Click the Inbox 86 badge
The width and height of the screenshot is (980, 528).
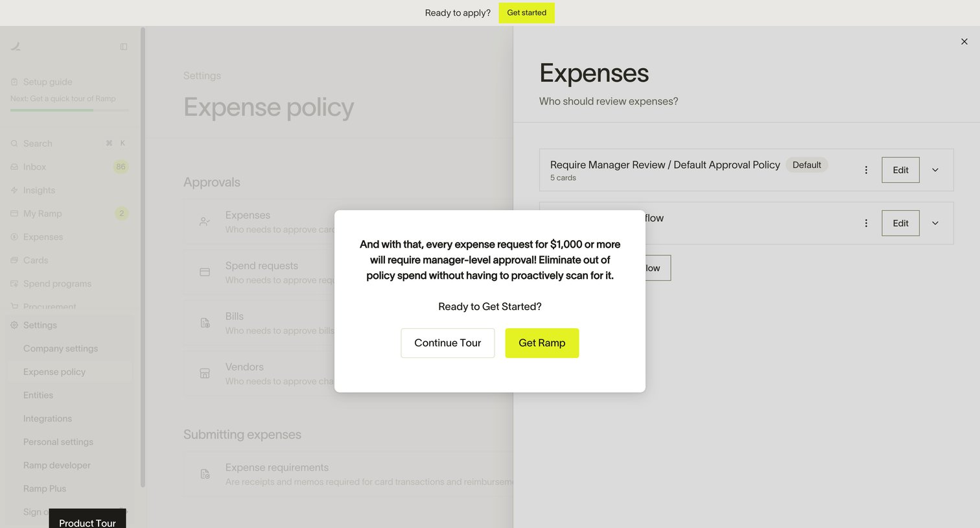click(x=121, y=167)
